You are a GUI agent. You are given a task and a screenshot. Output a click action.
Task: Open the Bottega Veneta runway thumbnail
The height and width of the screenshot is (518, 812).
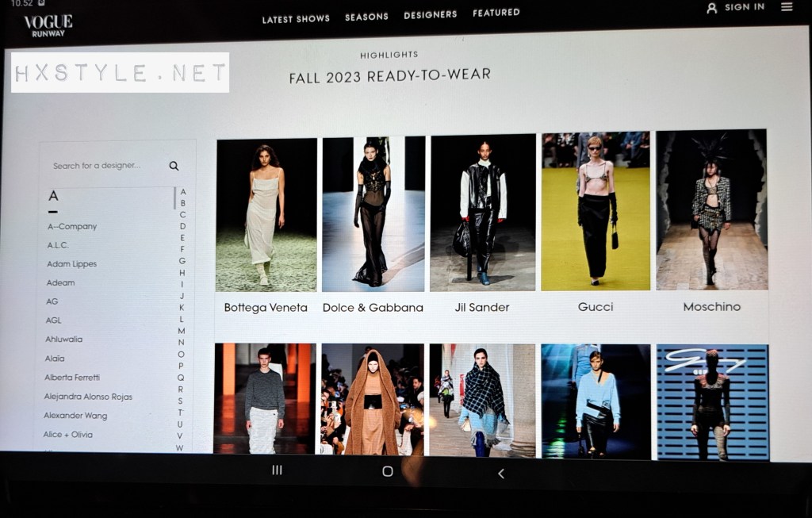266,215
